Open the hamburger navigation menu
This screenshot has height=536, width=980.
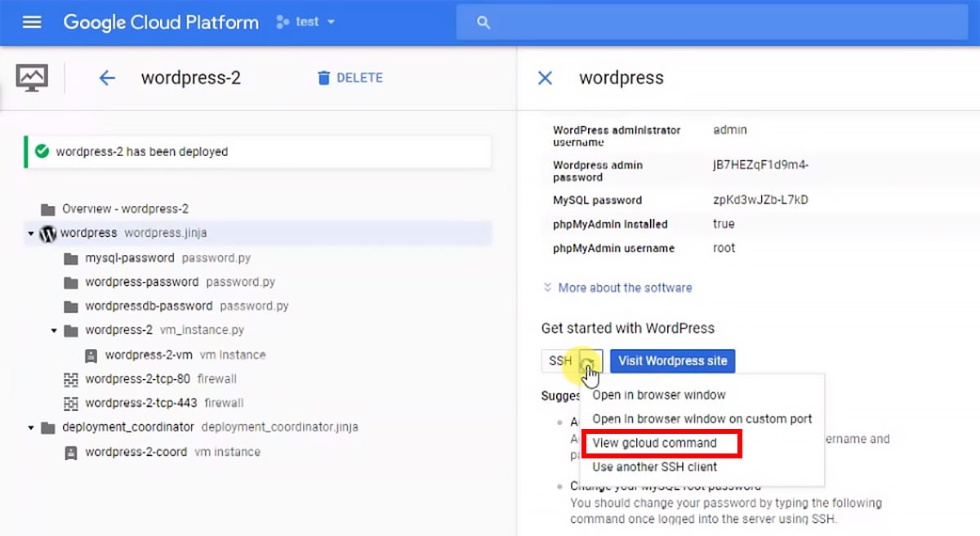click(x=32, y=22)
